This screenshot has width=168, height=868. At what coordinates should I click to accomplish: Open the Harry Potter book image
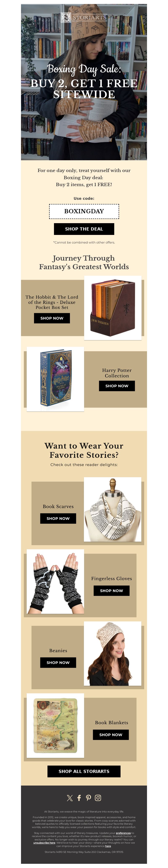(x=55, y=379)
